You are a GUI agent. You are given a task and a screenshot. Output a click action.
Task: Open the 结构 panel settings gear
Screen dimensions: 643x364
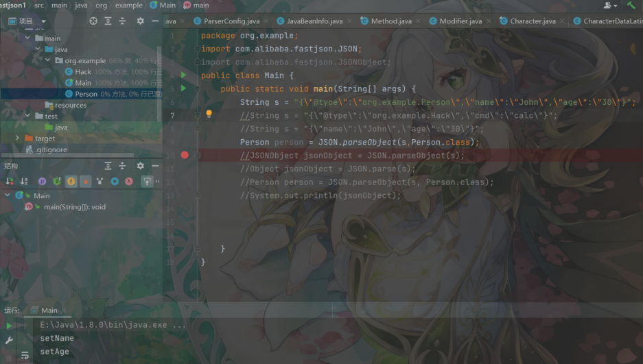[140, 166]
